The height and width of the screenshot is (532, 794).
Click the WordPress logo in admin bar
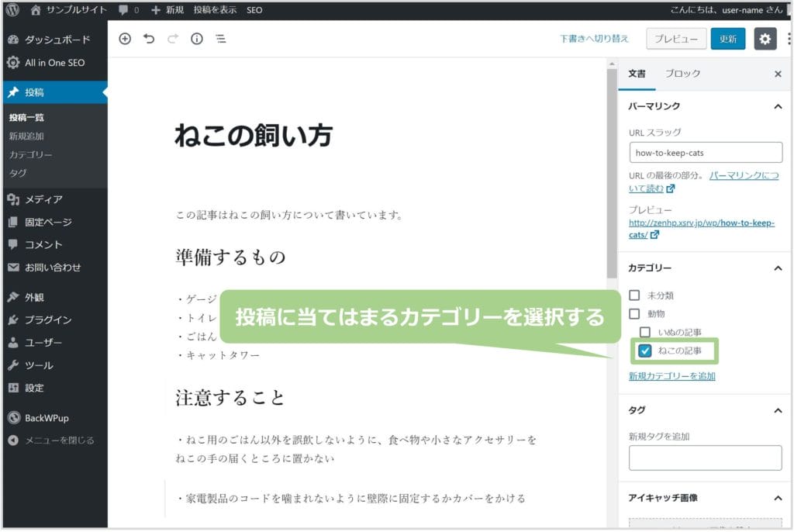click(x=12, y=10)
